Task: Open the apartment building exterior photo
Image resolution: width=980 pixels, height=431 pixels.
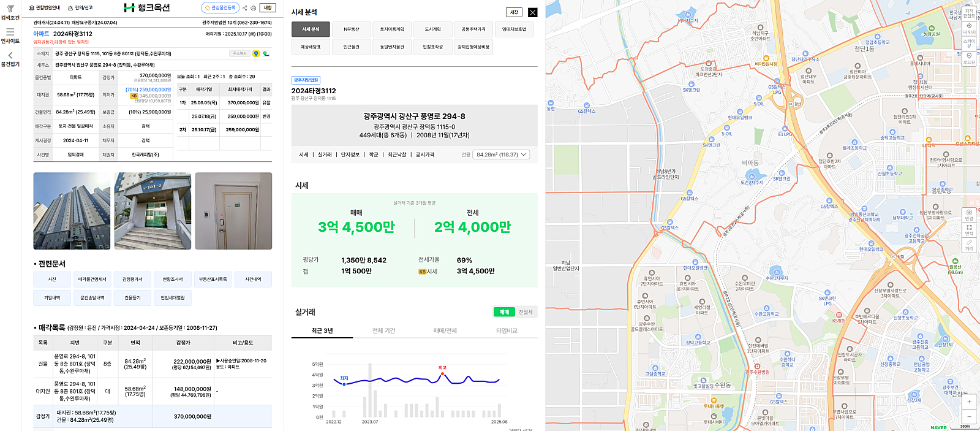Action: tap(72, 211)
